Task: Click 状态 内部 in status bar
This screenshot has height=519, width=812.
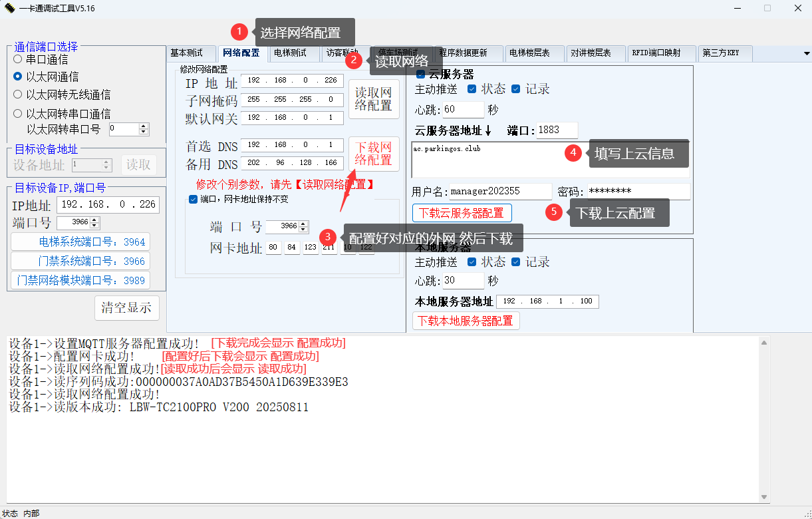Action: (21, 513)
